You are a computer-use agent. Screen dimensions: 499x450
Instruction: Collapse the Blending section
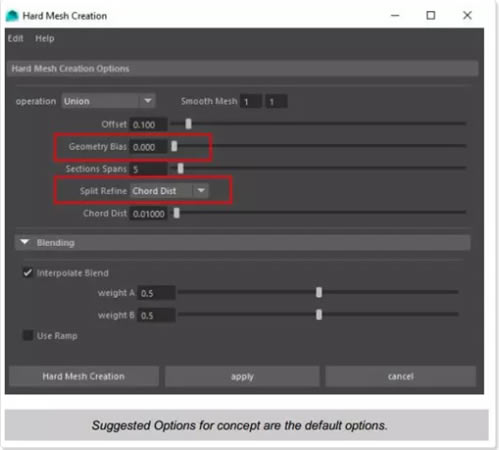coord(25,242)
